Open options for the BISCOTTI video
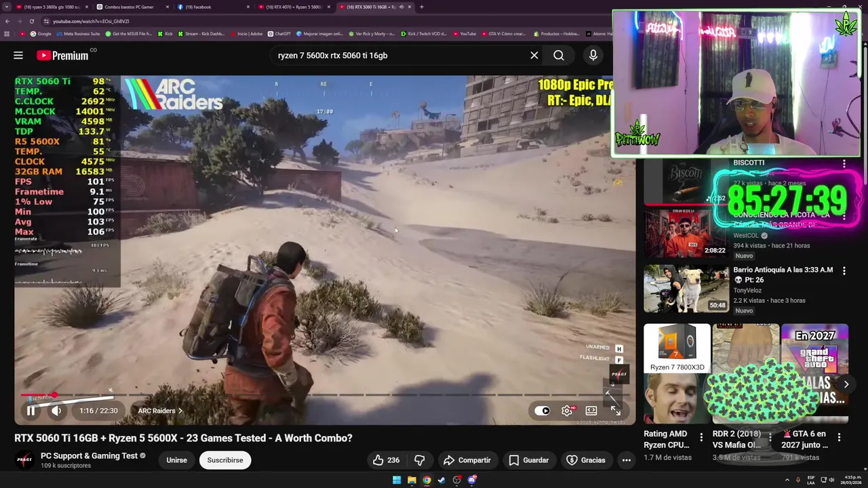This screenshot has width=868, height=488. point(844,164)
